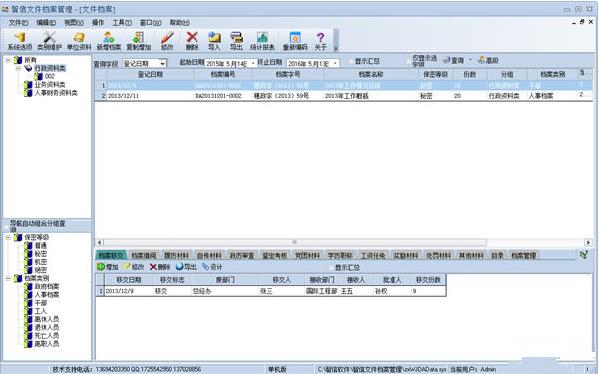Open 帮助 menu
Image resolution: width=599 pixels, height=374 pixels.
(x=179, y=23)
